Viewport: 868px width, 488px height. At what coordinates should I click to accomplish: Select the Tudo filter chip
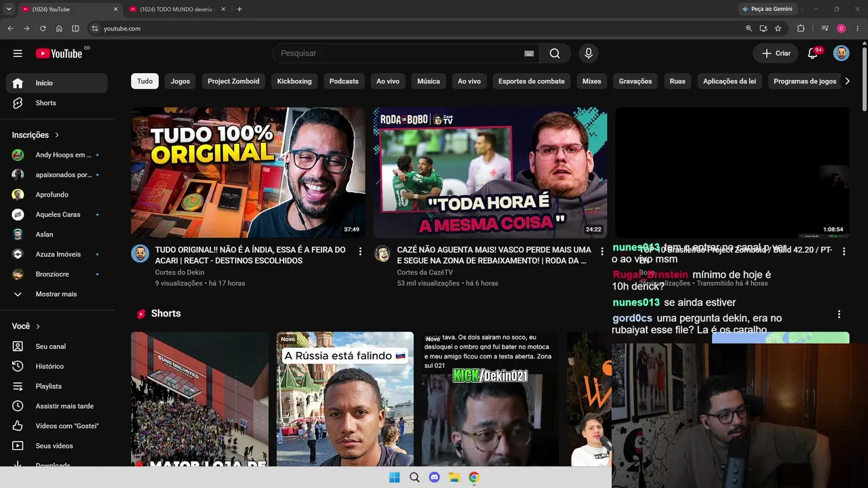point(145,81)
